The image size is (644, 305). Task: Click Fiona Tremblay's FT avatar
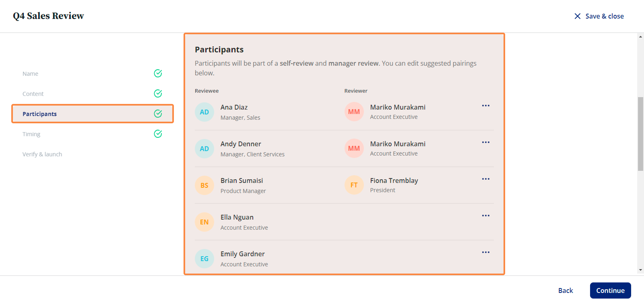pos(354,185)
